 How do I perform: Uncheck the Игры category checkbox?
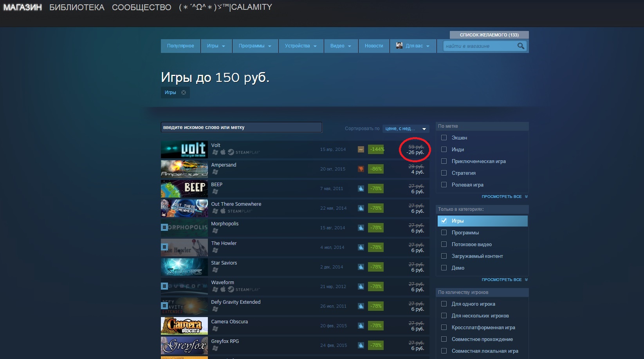[x=444, y=221]
